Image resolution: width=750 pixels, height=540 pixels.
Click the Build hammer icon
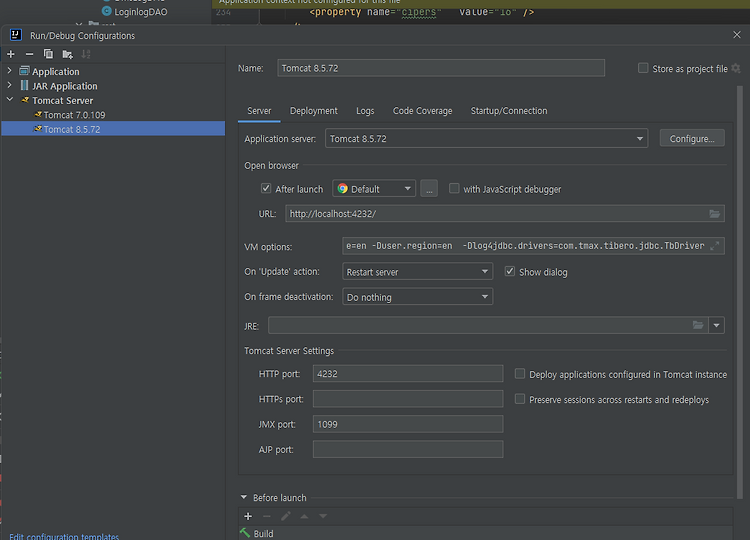245,532
